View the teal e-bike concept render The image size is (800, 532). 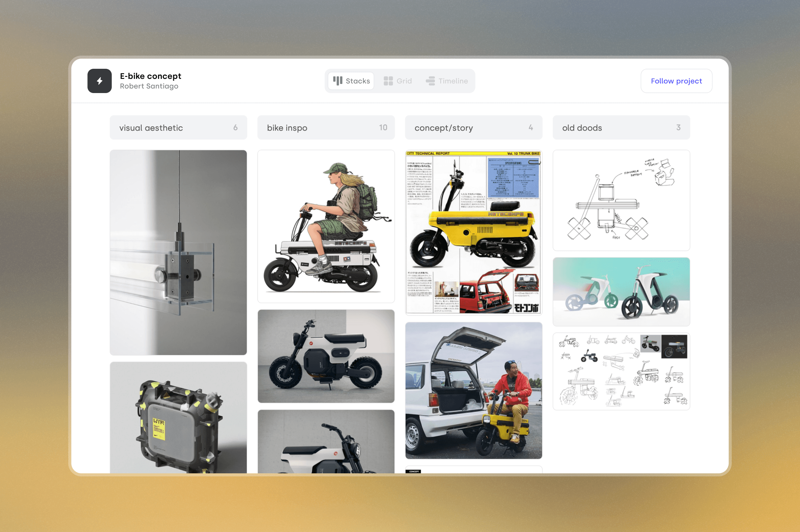(621, 292)
